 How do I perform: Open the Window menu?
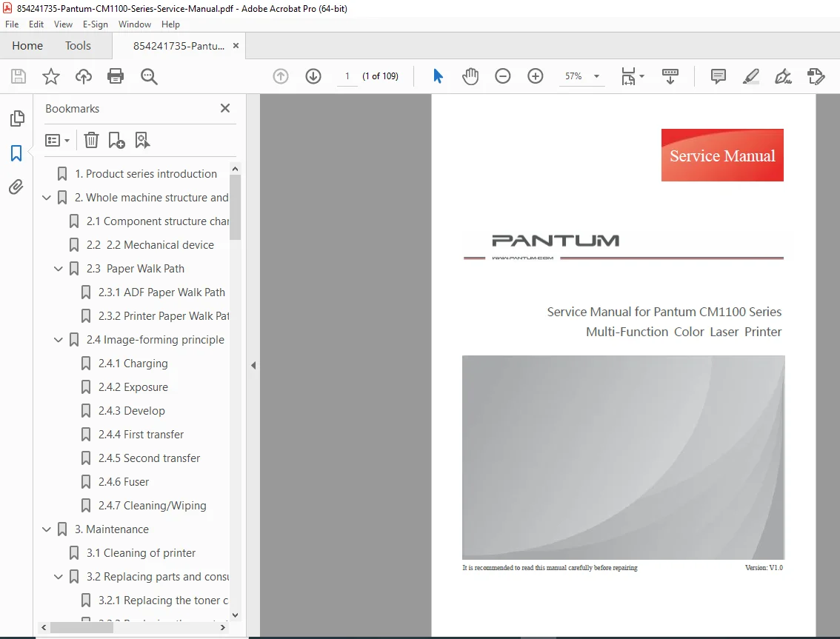[x=135, y=24]
